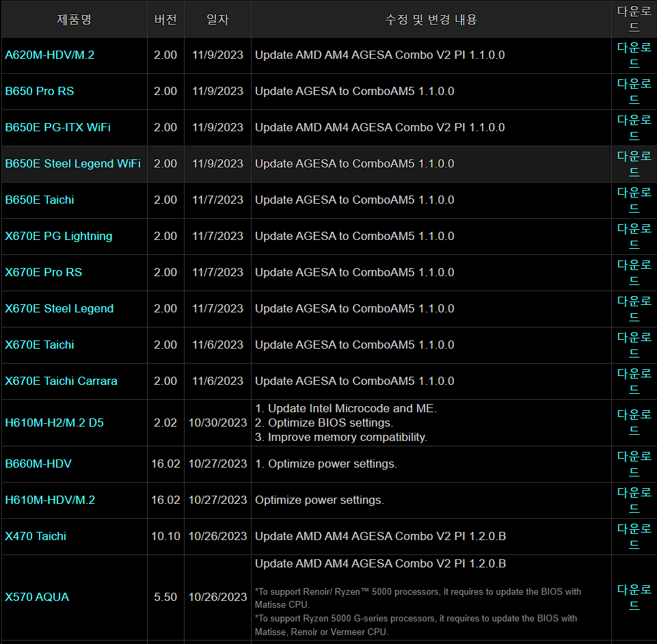The width and height of the screenshot is (657, 644).
Task: Click 다운로드 for B650 Pro RS
Action: (634, 92)
